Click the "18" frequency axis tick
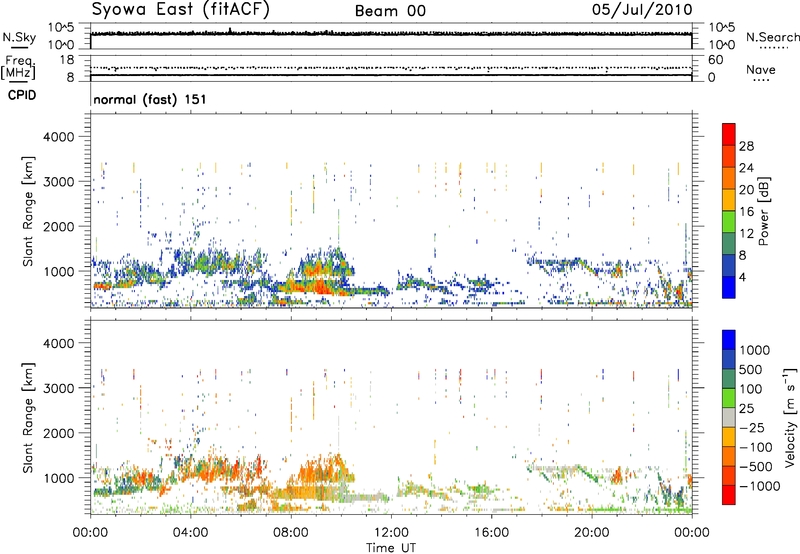Viewport: 800px width, 554px height. 67,60
